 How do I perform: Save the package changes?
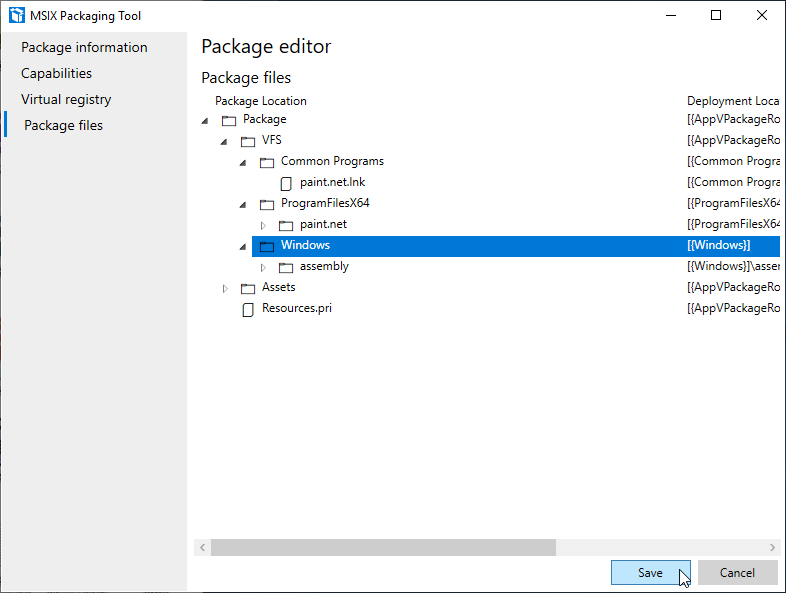point(650,573)
